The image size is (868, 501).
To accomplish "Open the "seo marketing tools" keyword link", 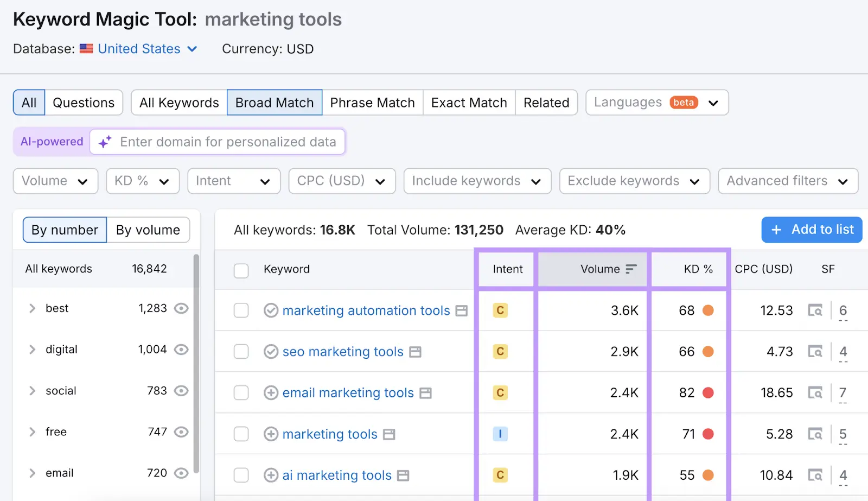I will (x=342, y=351).
